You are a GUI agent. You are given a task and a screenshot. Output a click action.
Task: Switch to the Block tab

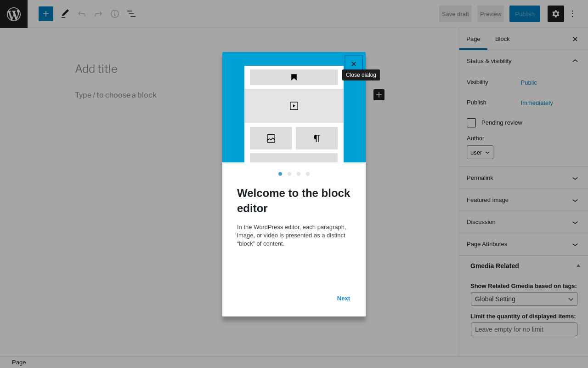click(503, 39)
